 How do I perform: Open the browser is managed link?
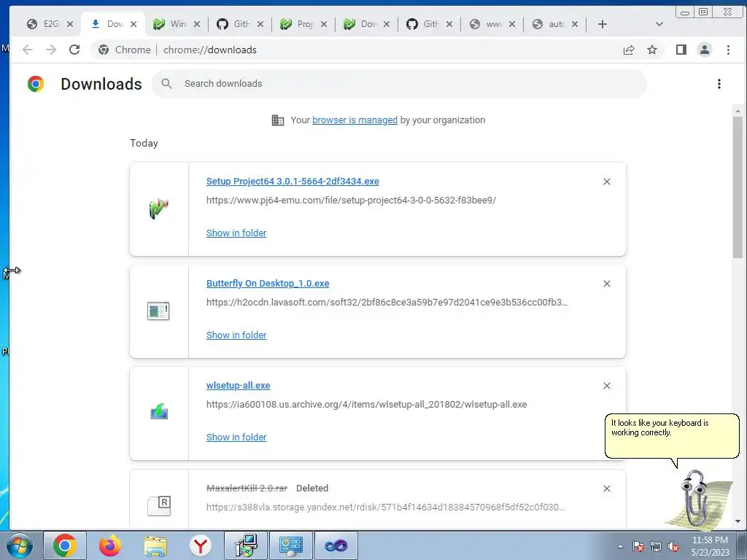click(355, 120)
